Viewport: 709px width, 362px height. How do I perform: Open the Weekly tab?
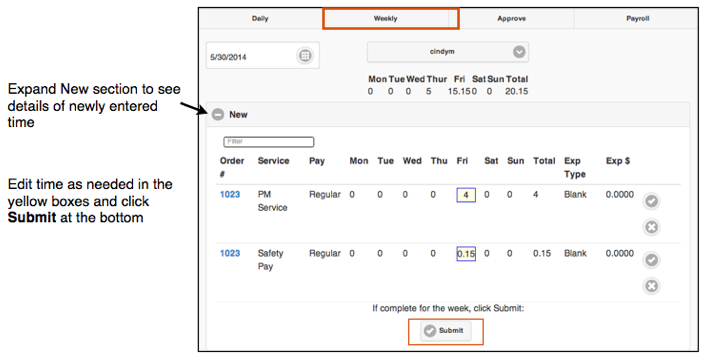click(x=385, y=19)
